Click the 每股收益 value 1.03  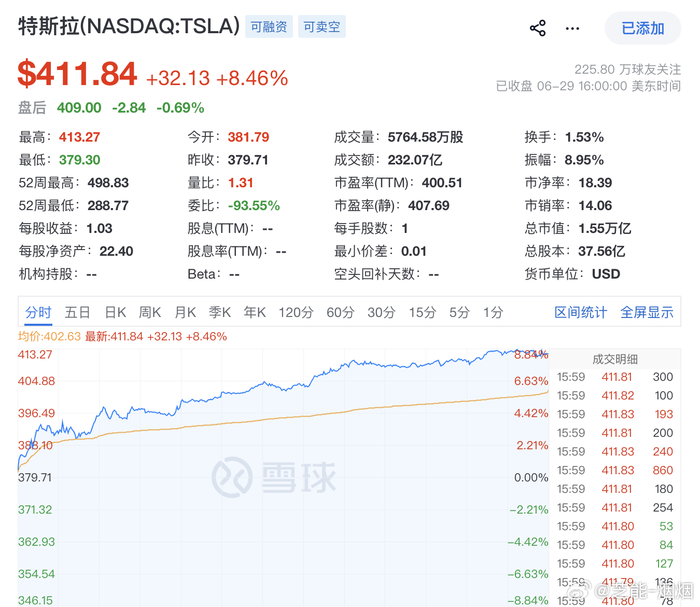[100, 229]
